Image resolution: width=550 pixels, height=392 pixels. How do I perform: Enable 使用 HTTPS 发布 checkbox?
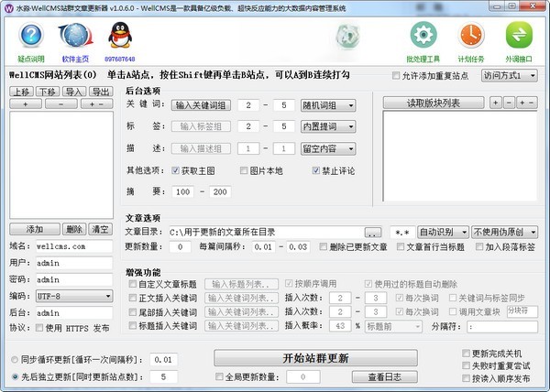click(x=39, y=328)
